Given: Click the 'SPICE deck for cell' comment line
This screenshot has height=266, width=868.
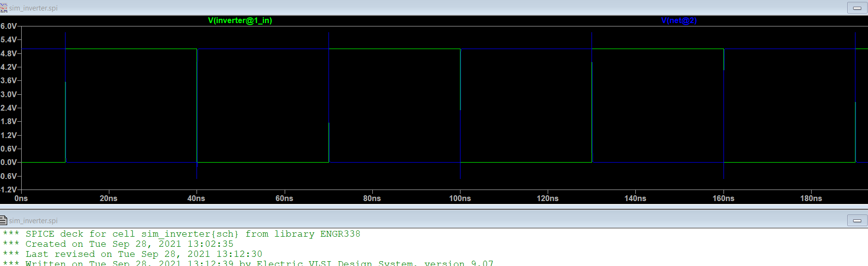Looking at the screenshot, I should click(193, 234).
